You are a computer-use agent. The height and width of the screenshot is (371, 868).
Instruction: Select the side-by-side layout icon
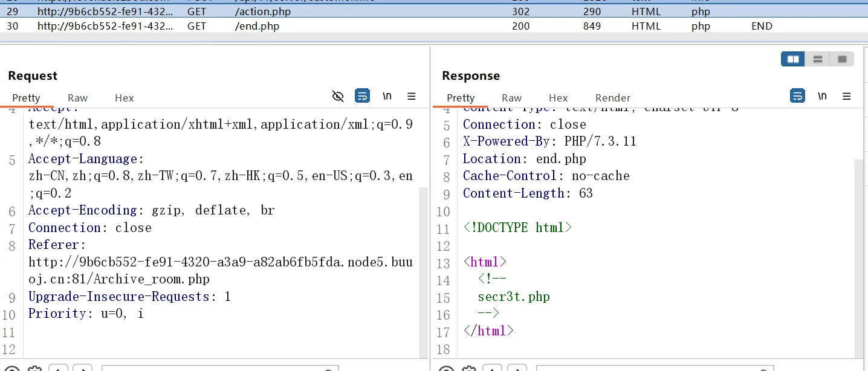pos(793,59)
